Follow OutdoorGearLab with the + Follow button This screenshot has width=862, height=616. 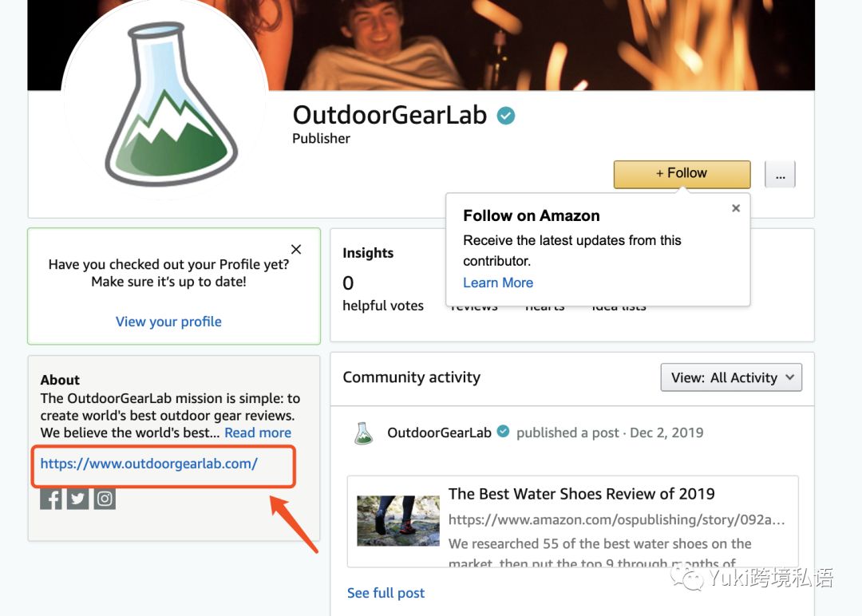(682, 174)
